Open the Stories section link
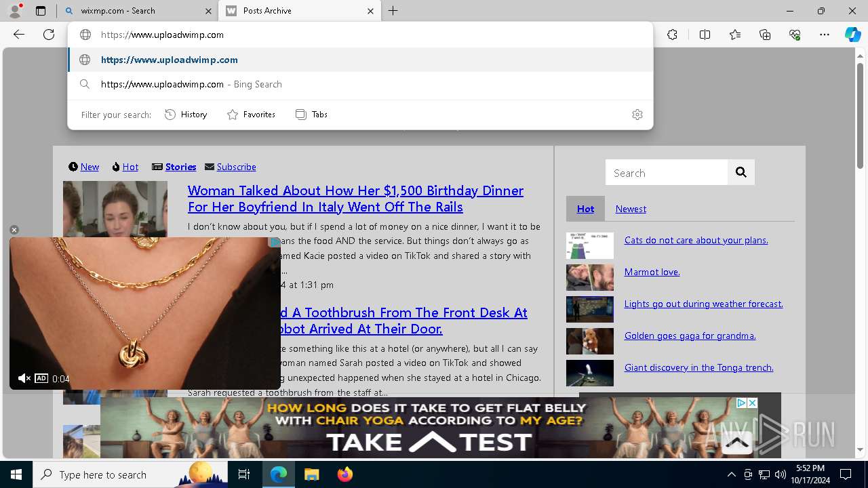Image resolution: width=868 pixels, height=488 pixels. pyautogui.click(x=180, y=167)
